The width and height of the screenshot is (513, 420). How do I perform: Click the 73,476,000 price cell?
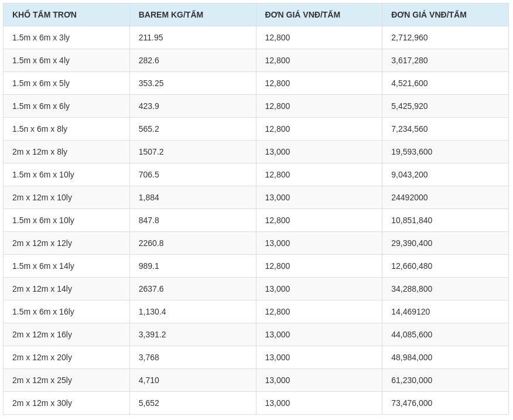click(412, 403)
